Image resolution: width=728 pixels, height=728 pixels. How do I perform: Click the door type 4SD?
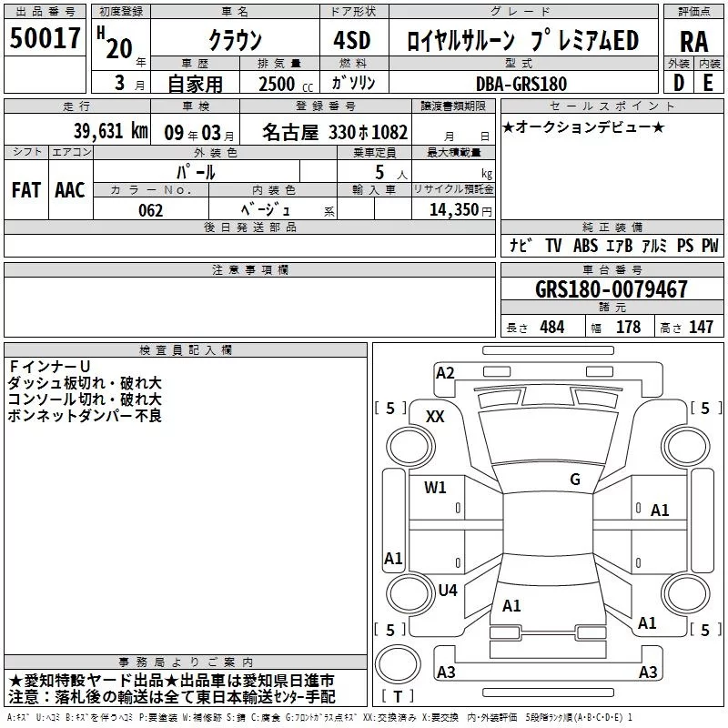point(352,40)
